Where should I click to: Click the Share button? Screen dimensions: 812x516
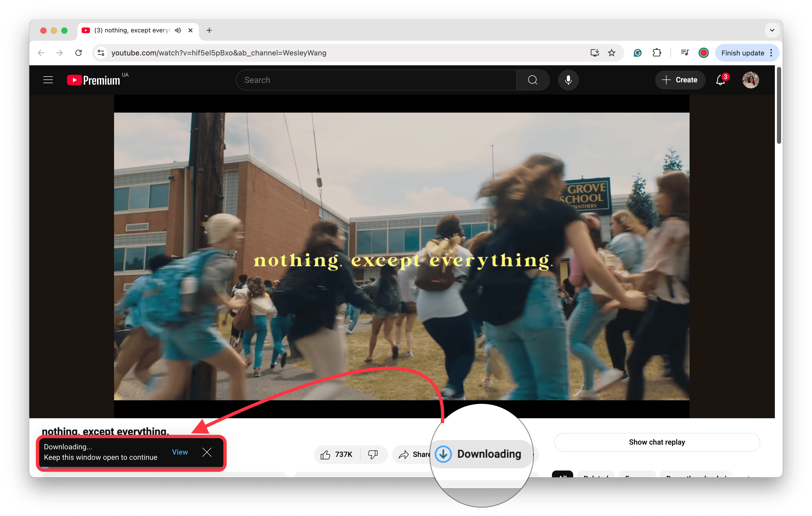[x=414, y=454]
